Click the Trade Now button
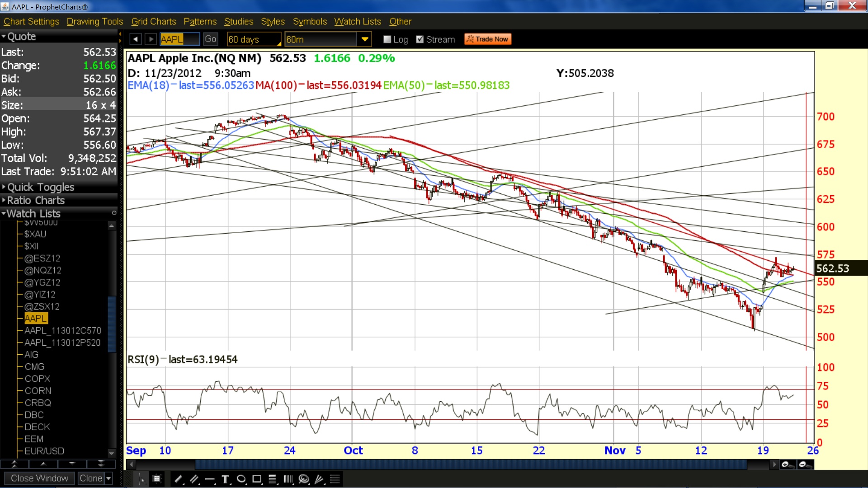Image resolution: width=868 pixels, height=488 pixels. [x=488, y=39]
